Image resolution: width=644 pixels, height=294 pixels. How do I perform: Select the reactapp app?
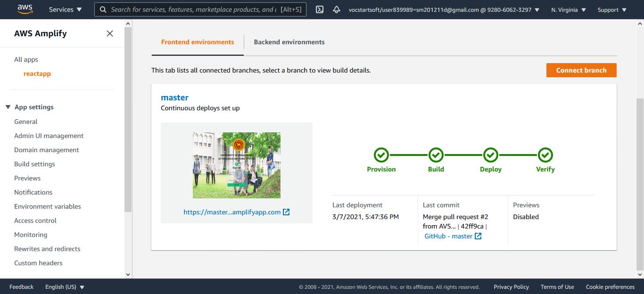click(37, 73)
